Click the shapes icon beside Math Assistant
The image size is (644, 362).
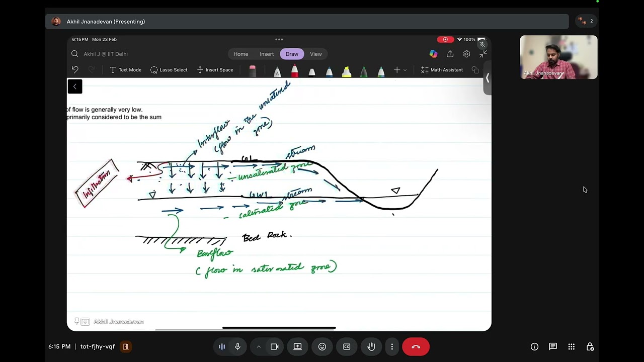point(475,70)
